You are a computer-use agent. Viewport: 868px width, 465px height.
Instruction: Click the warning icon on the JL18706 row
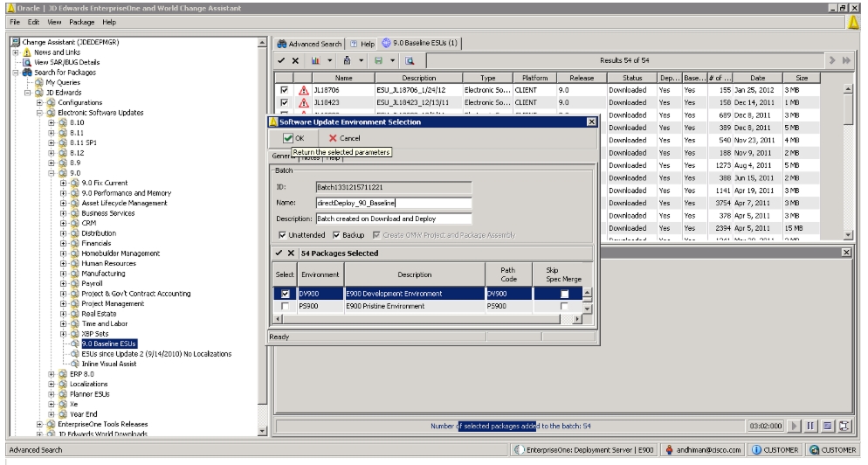[303, 90]
